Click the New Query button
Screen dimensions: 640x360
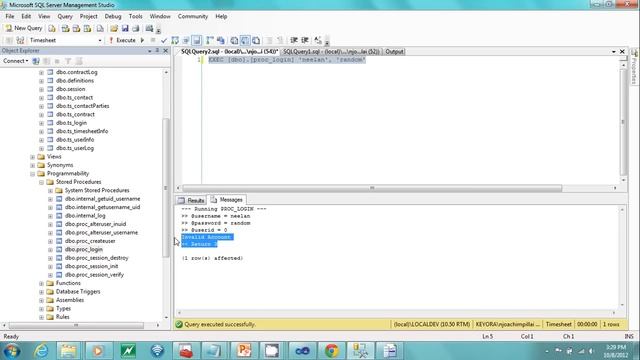point(24,28)
